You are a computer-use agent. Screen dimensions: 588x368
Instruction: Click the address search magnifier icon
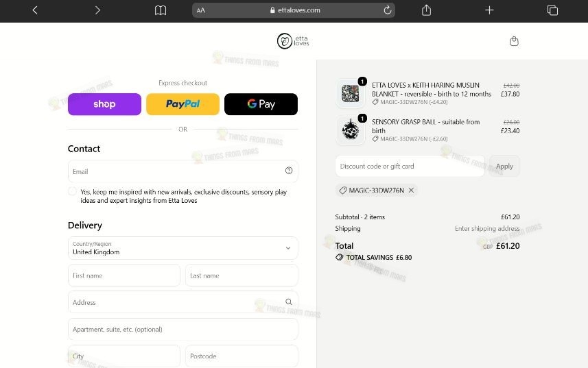click(288, 302)
